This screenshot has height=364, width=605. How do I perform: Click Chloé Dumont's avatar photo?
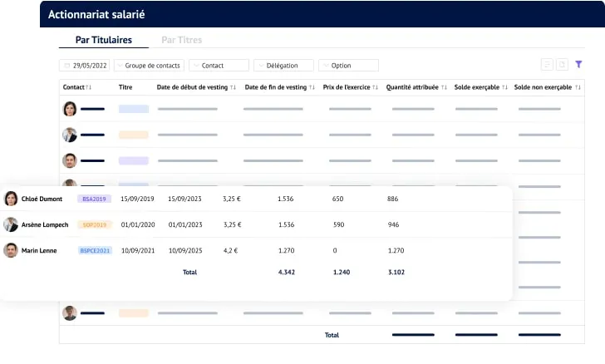[x=11, y=199]
